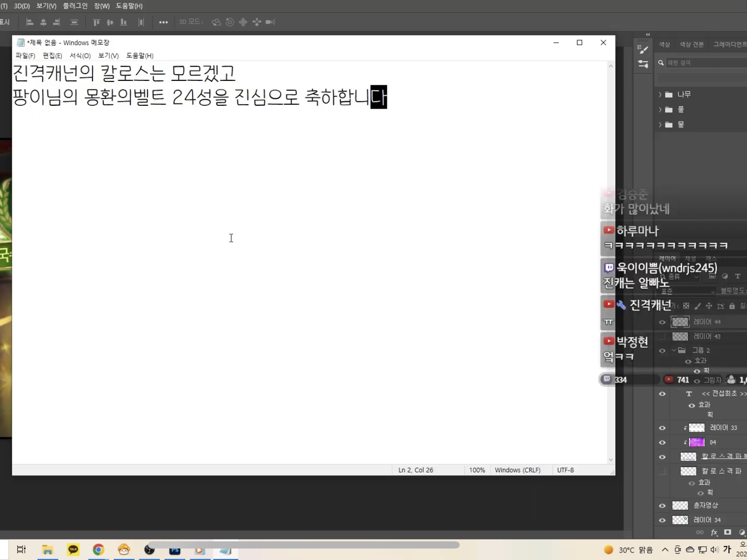
Task: Toggle visibility of 레이어 44
Action: click(x=662, y=322)
